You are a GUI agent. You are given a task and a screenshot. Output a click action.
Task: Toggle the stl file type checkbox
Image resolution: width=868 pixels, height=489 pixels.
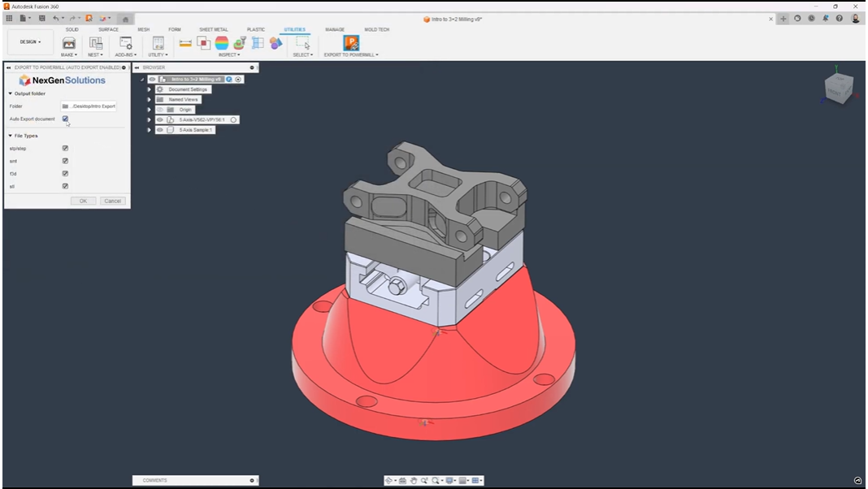coord(65,186)
